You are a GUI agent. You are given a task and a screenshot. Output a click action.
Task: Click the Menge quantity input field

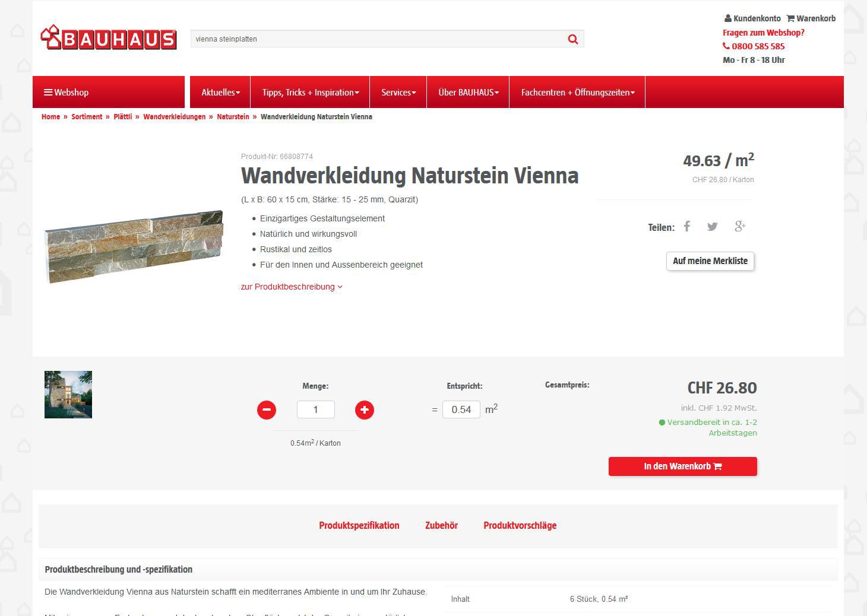[x=316, y=409]
